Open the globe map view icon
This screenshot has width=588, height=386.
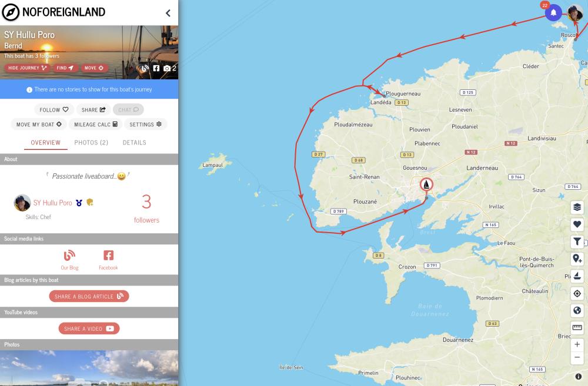click(577, 310)
